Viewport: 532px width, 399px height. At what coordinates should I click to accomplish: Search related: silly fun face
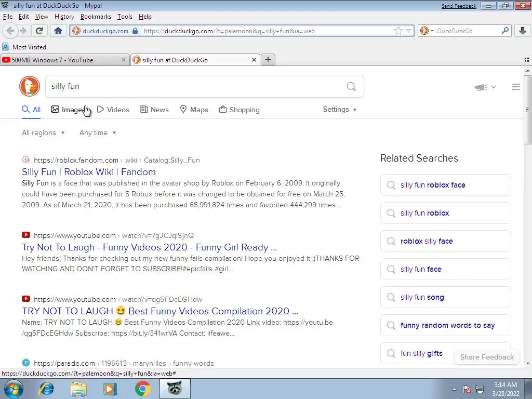pos(445,269)
